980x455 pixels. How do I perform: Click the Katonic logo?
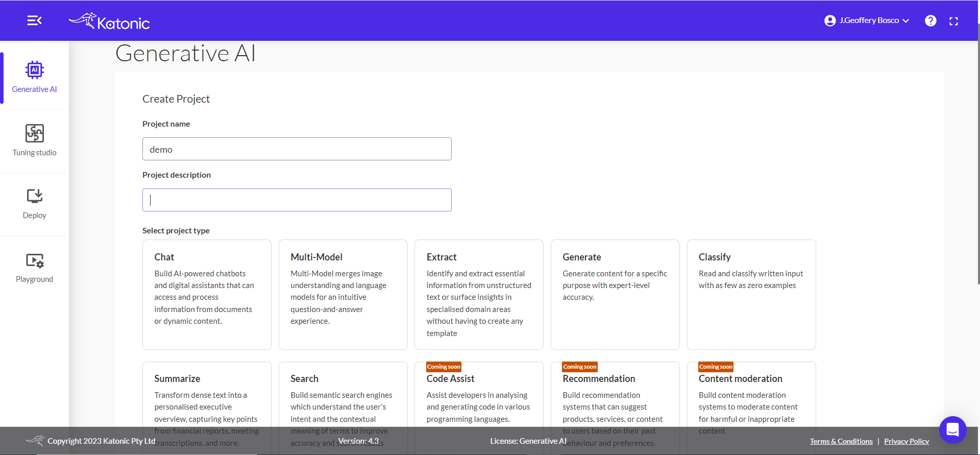(109, 21)
